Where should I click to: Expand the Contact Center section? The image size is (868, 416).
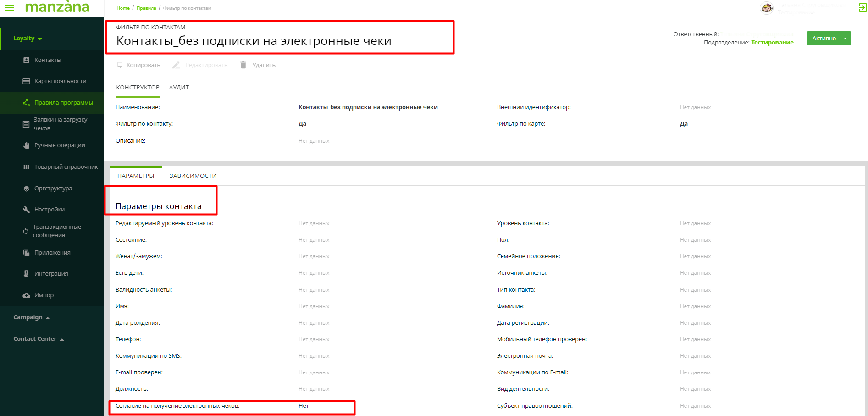pos(39,339)
